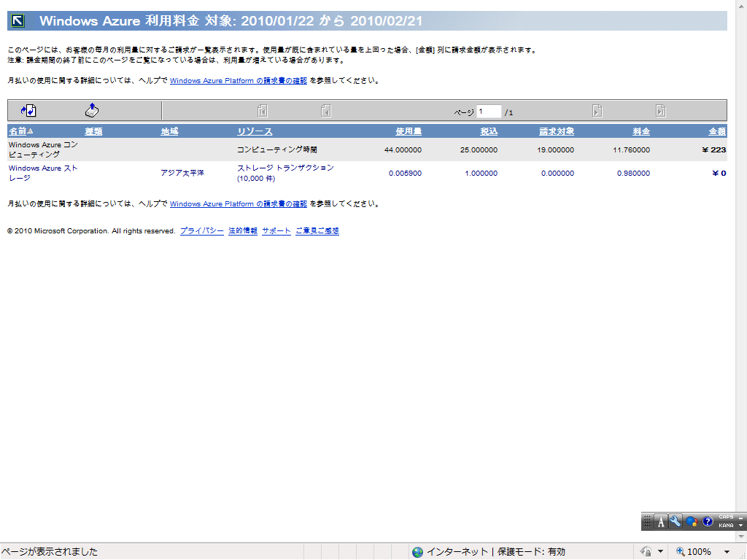Screen dimensions: 747x560
Task: Click the rate value 11.760000
Action: pyautogui.click(x=631, y=150)
